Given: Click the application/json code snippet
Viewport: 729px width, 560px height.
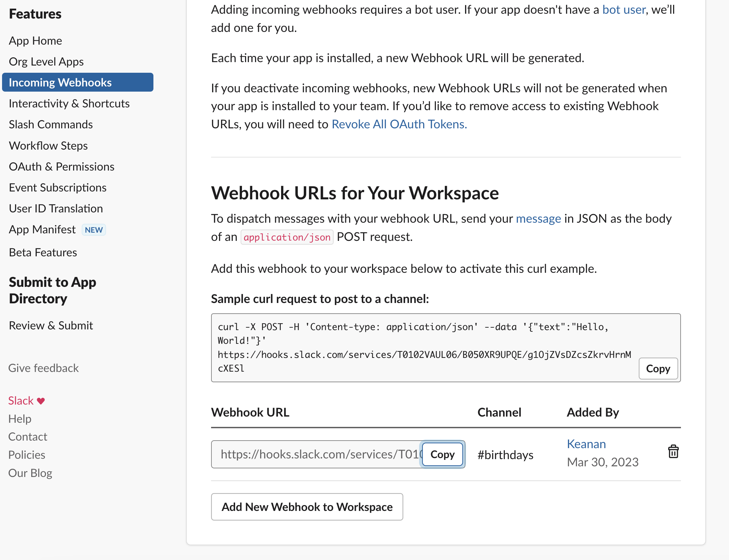Looking at the screenshot, I should (x=287, y=237).
